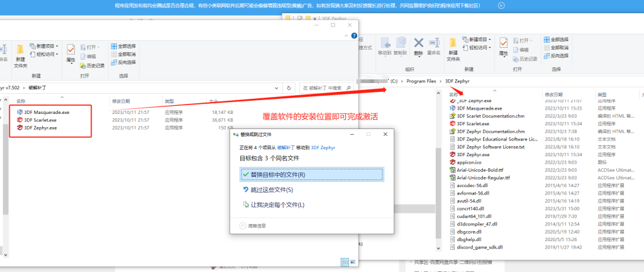644x272 pixels.
Task: Expand 简略信息 chevron in the replace dialog
Action: (x=243, y=225)
